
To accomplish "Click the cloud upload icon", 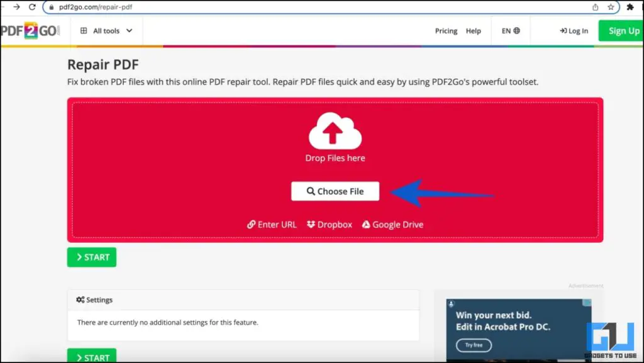I will pos(335,131).
